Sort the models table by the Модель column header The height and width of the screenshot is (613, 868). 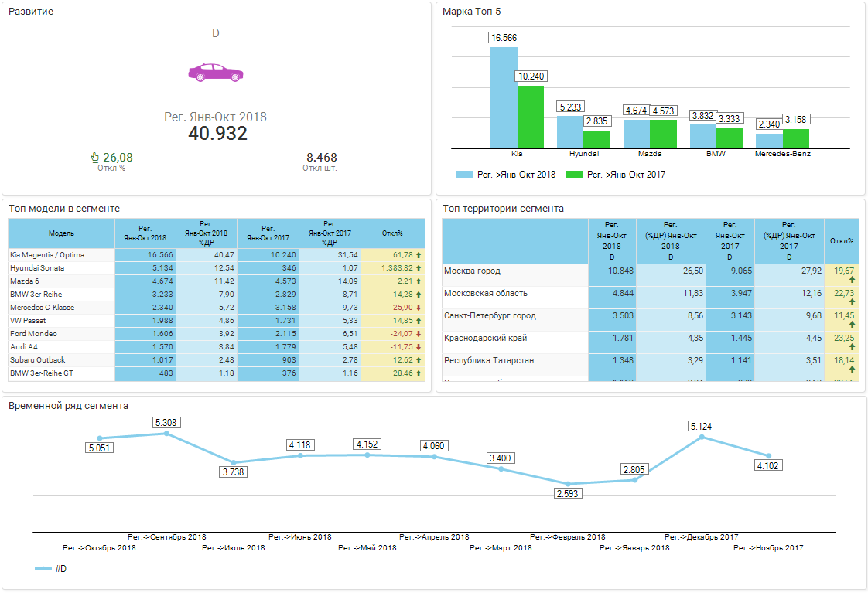(61, 233)
